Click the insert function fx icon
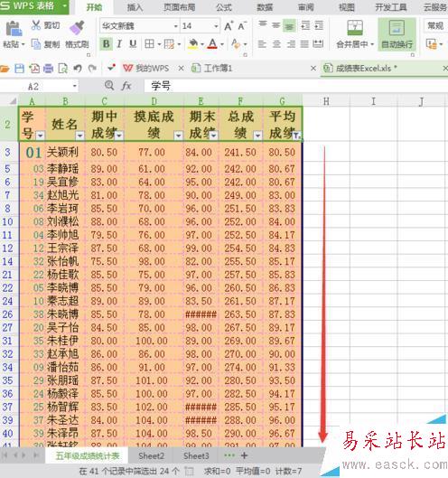 [x=126, y=86]
